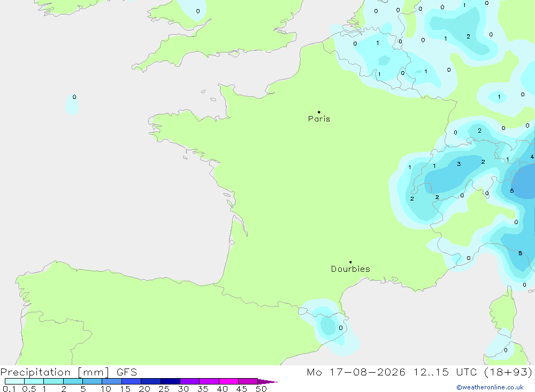Pick the legend swatch between 2 and 5

73,381
